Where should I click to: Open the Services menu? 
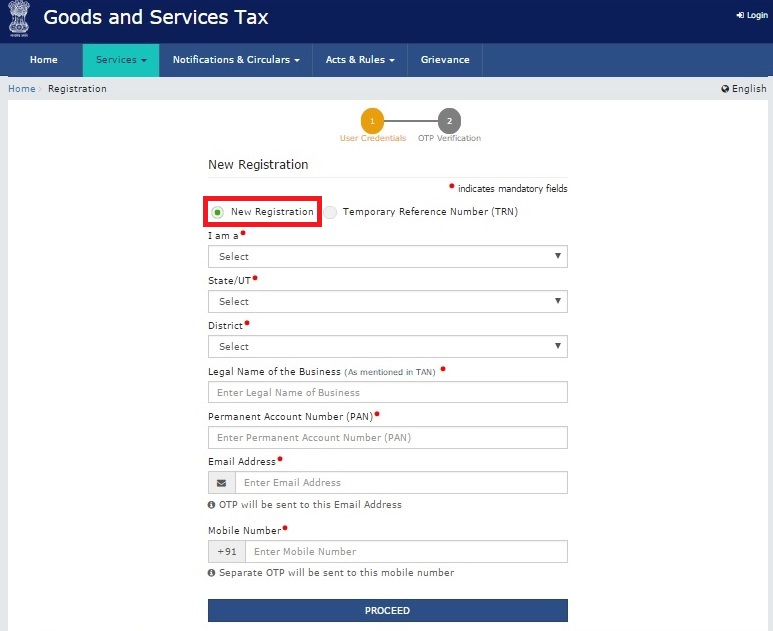click(121, 60)
